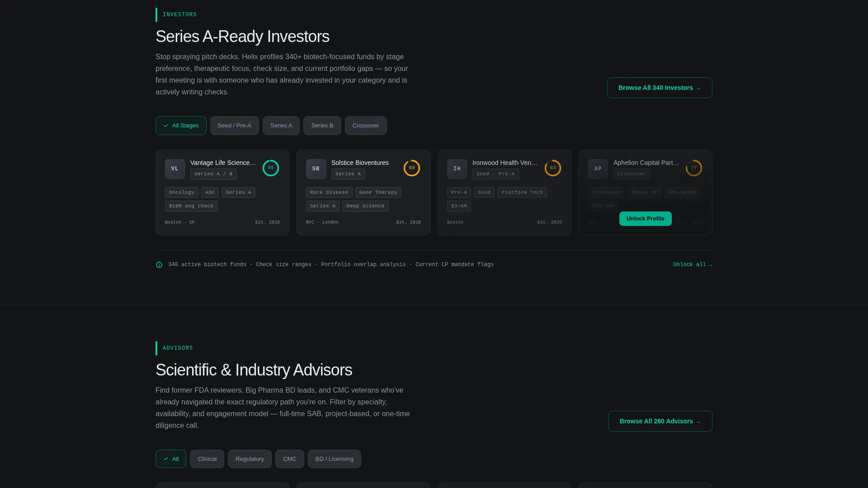Click the Gene Therapy tag
This screenshot has width=868, height=488.
(x=378, y=192)
